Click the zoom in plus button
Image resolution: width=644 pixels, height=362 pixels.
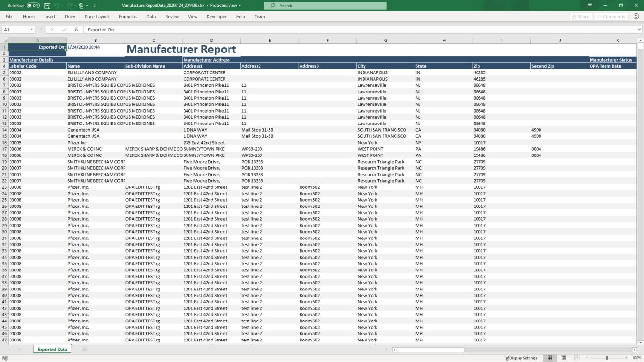coord(626,358)
